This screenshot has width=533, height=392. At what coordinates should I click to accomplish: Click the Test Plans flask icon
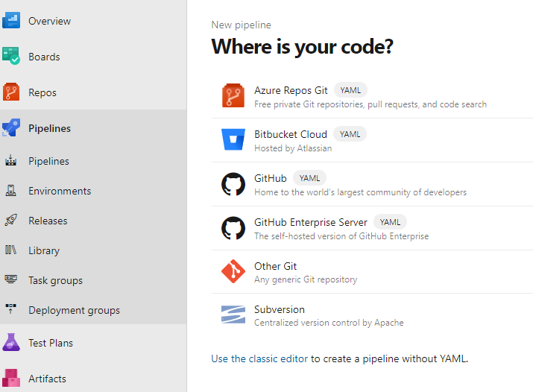click(x=11, y=342)
